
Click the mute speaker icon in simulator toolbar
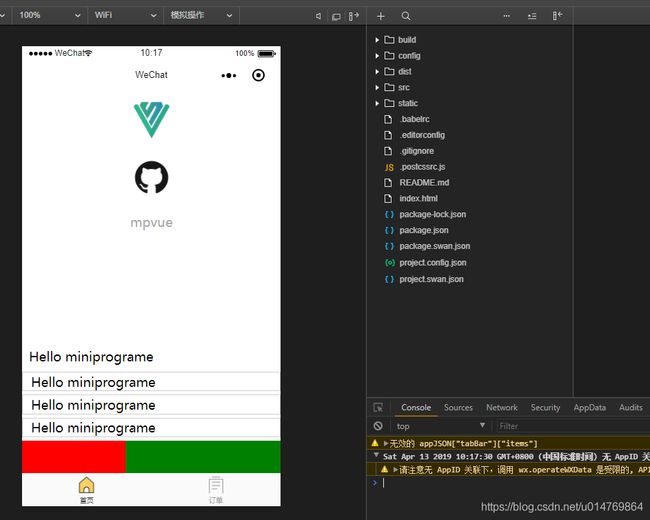tap(318, 16)
